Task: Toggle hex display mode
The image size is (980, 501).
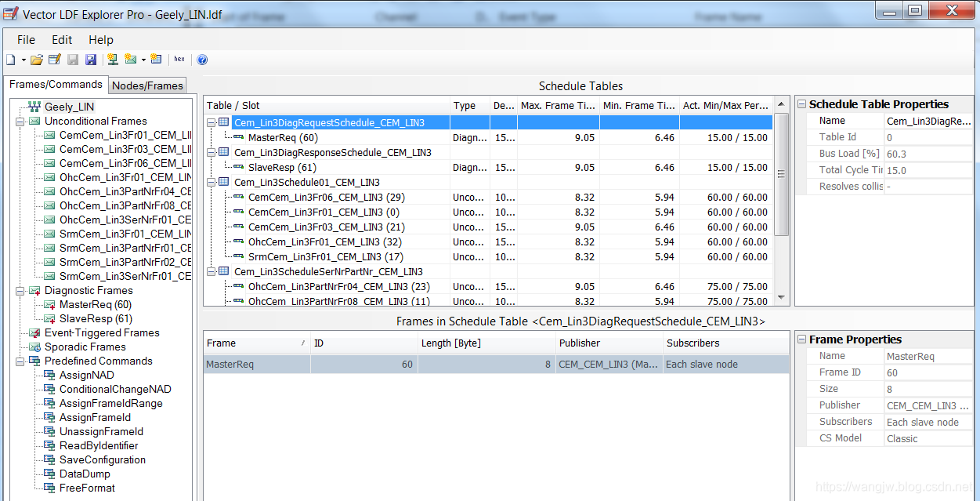Action: pos(179,60)
